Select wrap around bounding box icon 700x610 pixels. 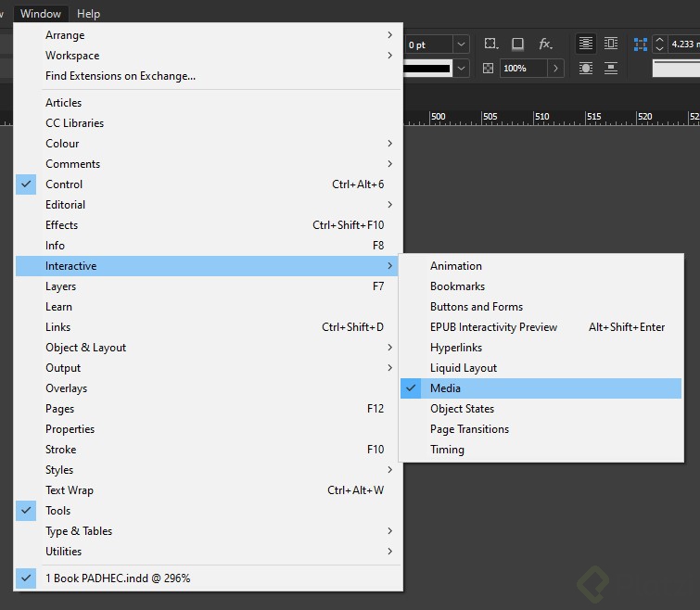pos(611,44)
